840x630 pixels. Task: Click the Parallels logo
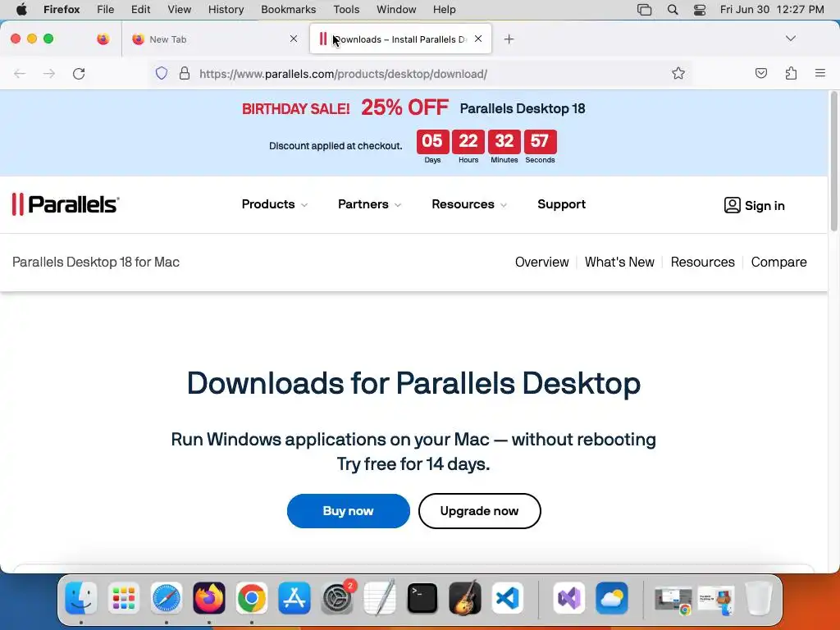(x=66, y=204)
